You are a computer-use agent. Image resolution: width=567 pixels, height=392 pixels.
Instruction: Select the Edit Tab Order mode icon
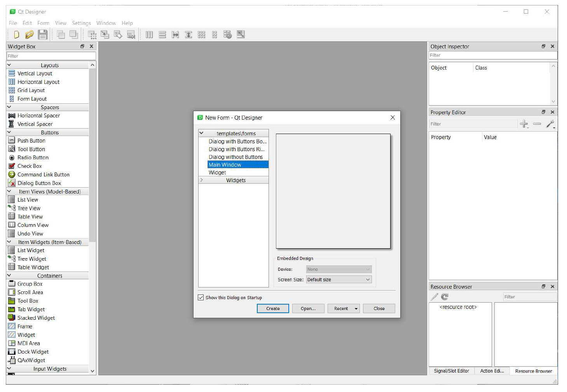click(x=131, y=35)
